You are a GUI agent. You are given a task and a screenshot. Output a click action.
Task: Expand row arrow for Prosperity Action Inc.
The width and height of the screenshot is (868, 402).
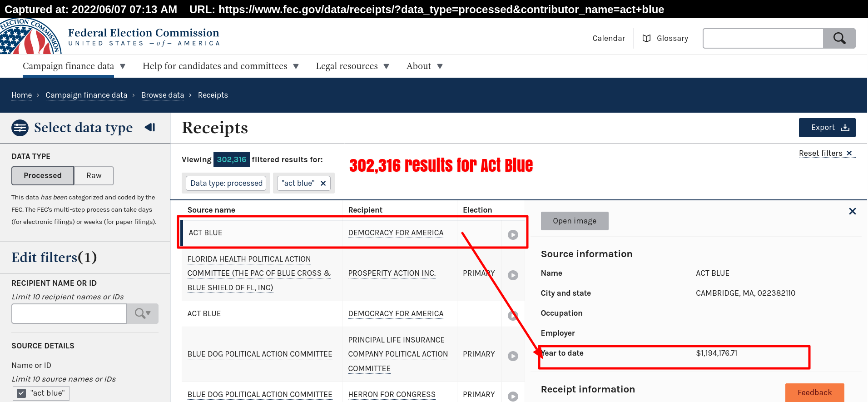tap(513, 275)
